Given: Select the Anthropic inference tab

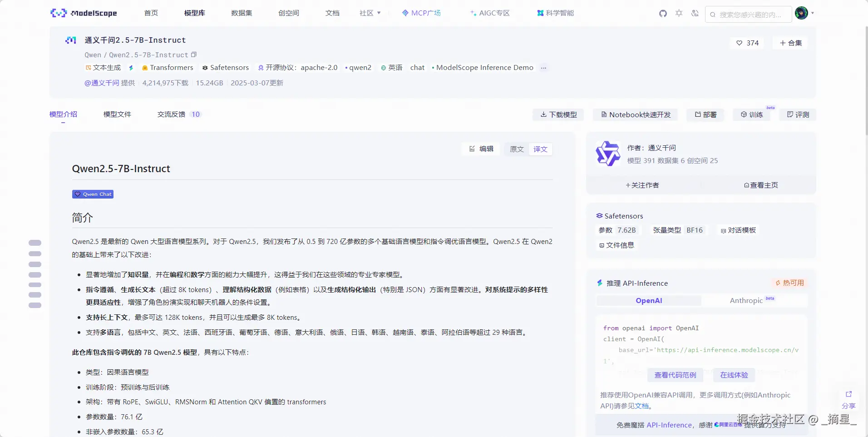Looking at the screenshot, I should coord(752,301).
